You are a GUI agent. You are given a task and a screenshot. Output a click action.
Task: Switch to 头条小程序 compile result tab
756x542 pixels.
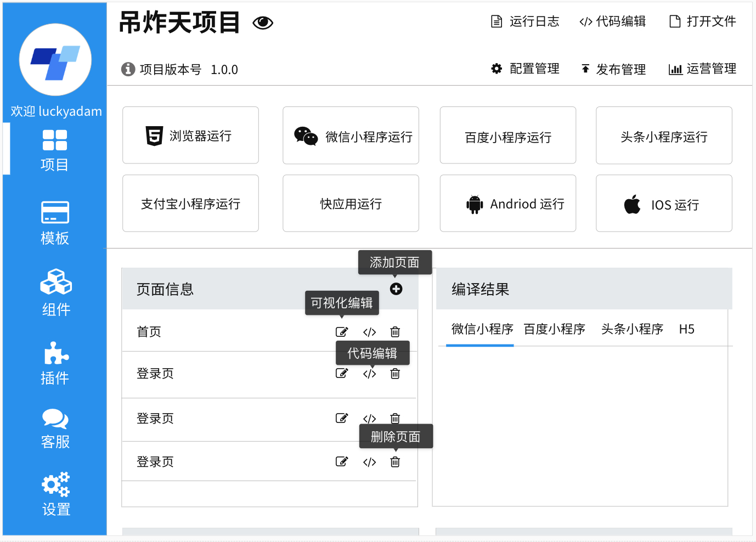(x=632, y=329)
